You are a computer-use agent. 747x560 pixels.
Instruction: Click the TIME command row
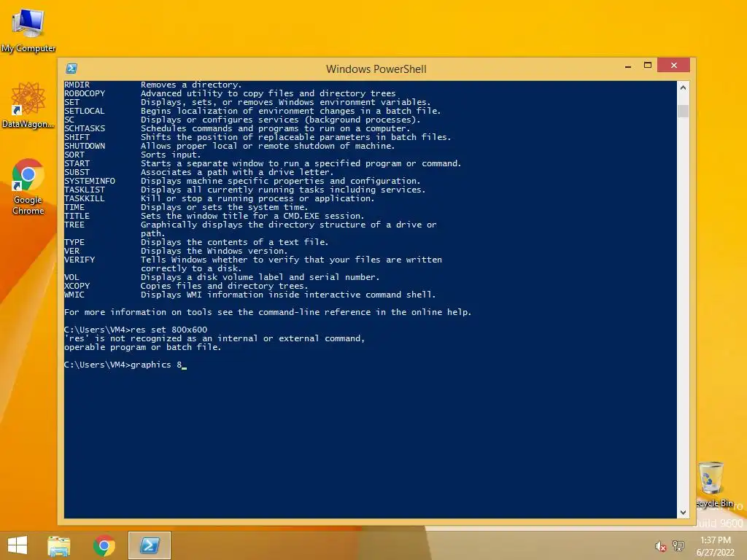pos(186,207)
